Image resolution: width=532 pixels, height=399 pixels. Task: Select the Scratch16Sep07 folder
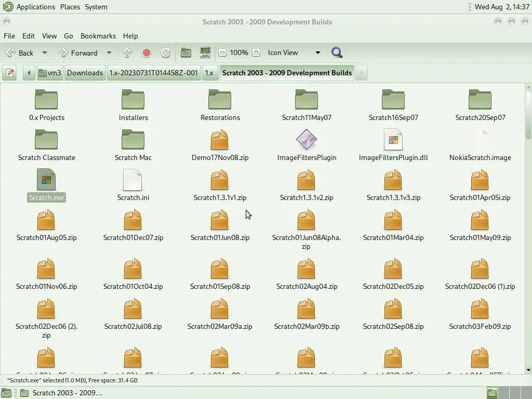pyautogui.click(x=393, y=105)
